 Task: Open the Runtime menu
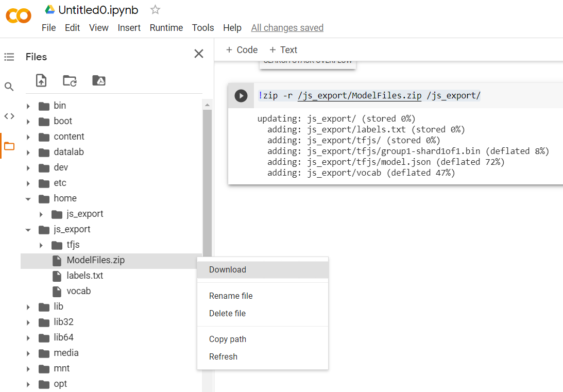click(166, 28)
